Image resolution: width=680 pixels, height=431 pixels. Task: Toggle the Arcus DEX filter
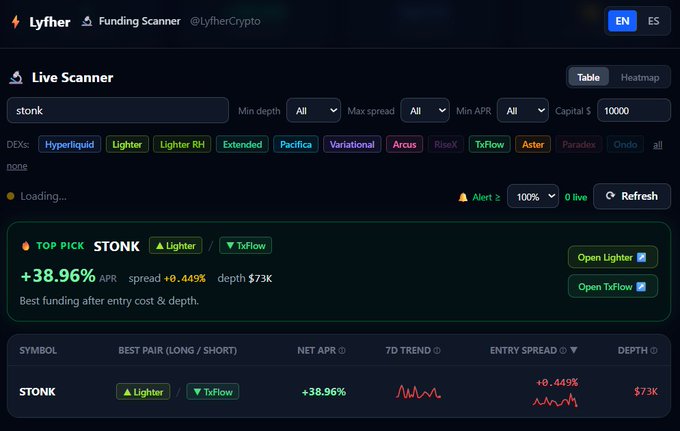[x=405, y=144]
